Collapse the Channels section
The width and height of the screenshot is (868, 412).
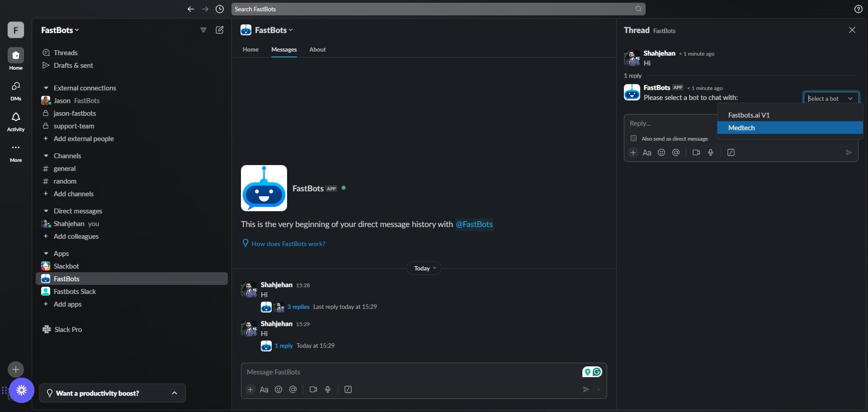(x=46, y=156)
